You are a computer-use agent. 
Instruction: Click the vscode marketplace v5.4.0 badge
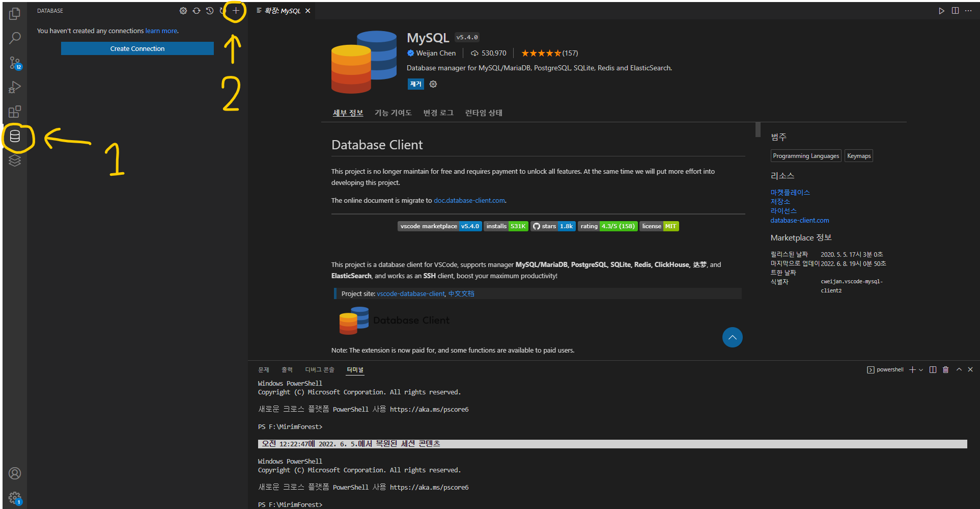point(439,226)
